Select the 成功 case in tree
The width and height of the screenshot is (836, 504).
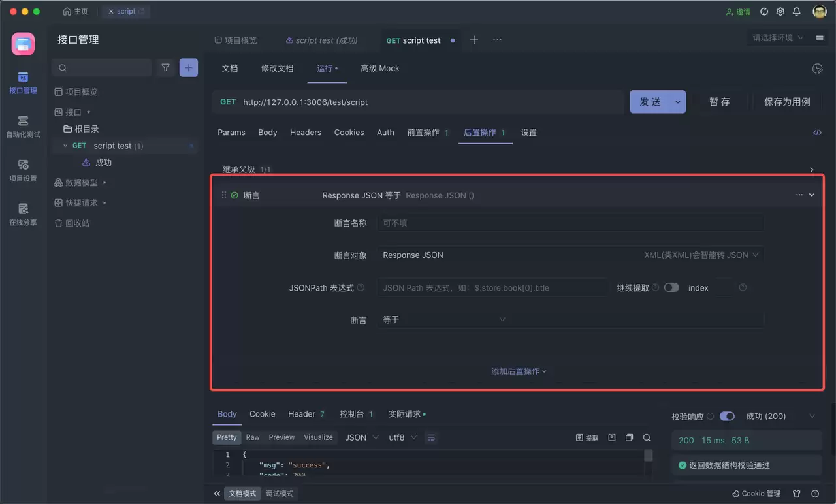tap(103, 163)
